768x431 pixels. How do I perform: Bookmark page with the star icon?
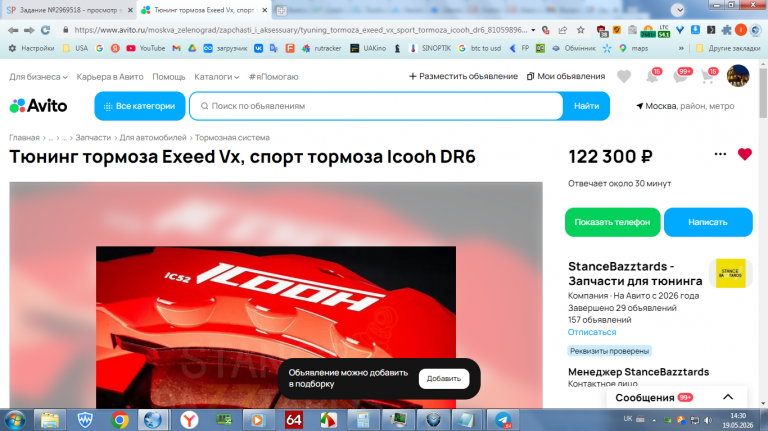(x=580, y=30)
